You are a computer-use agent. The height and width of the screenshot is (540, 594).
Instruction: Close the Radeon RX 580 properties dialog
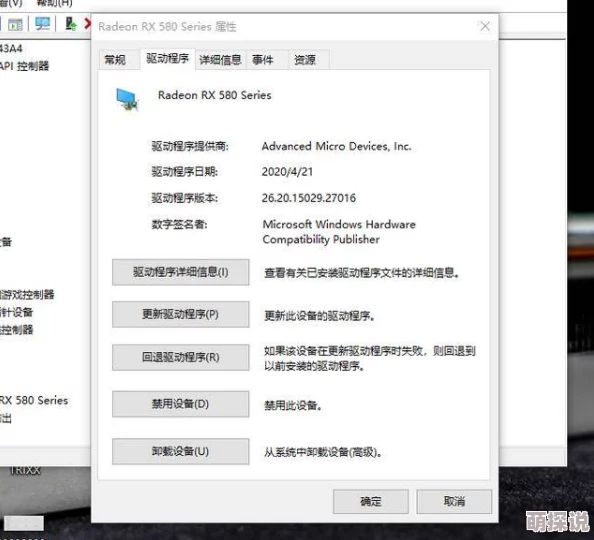(485, 27)
